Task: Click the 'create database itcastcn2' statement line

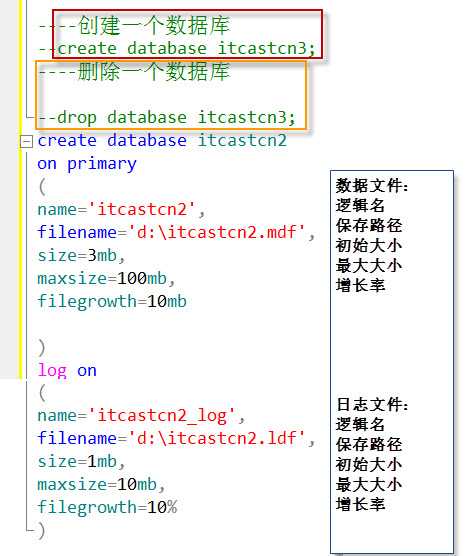Action: (162, 140)
